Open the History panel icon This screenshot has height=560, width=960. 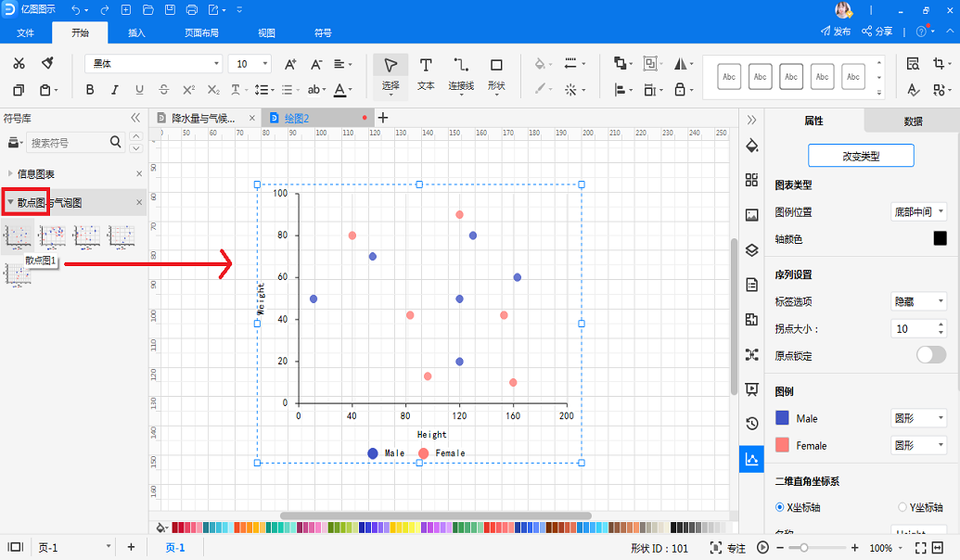[752, 424]
